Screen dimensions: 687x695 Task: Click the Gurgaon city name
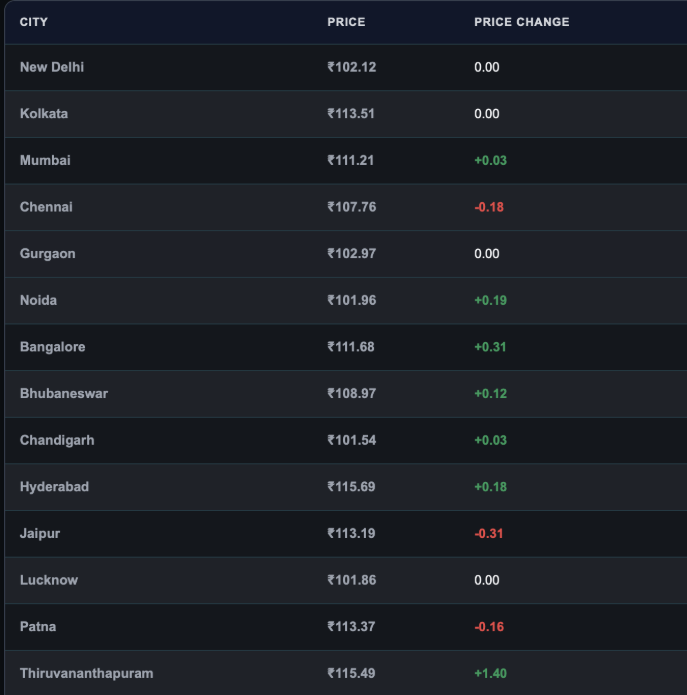(x=47, y=254)
